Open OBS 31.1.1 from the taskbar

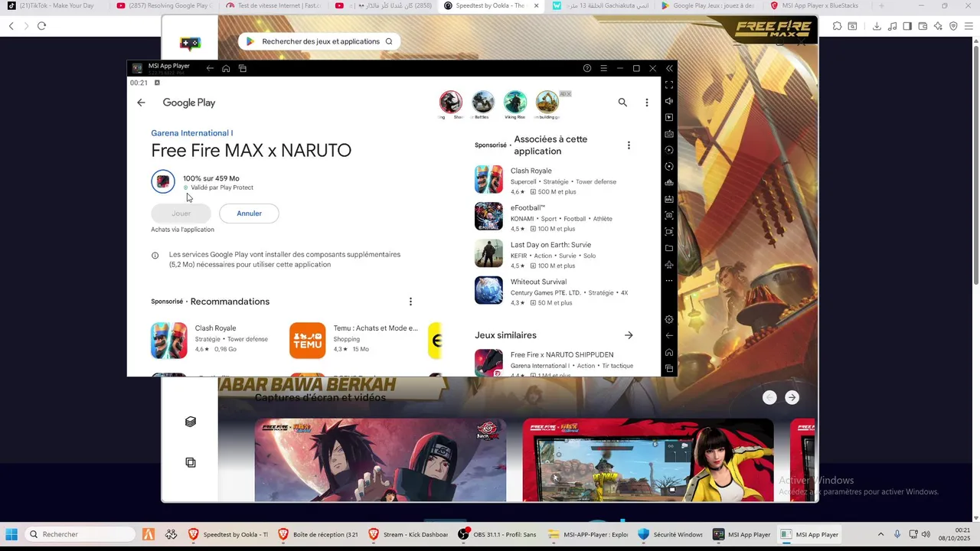tap(498, 534)
